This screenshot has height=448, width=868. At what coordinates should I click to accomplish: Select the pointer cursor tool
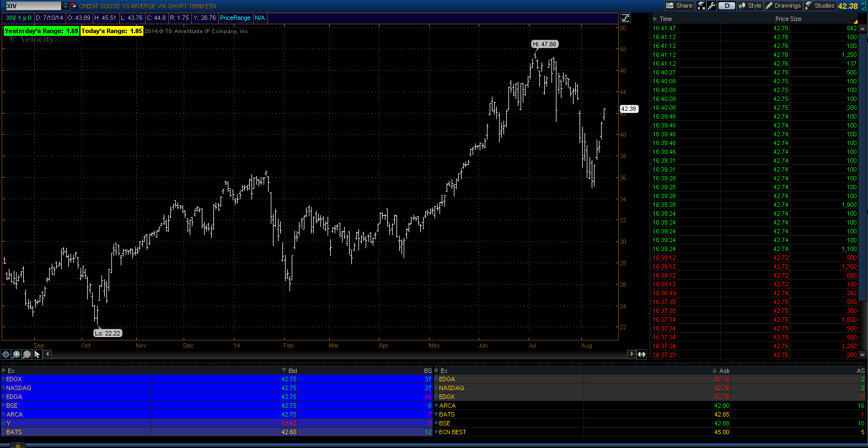point(37,354)
